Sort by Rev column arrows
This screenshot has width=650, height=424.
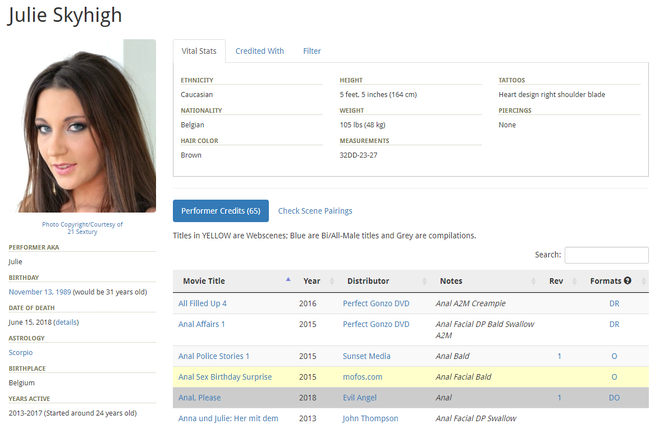(575, 281)
